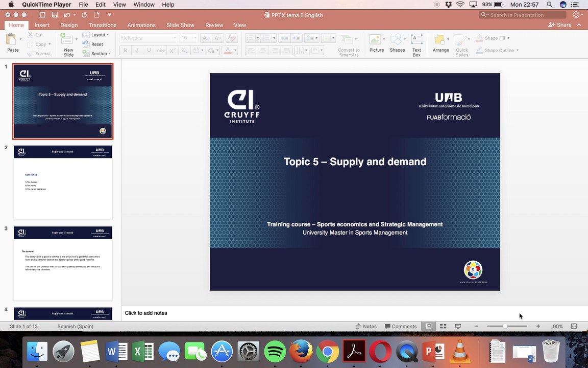
Task: Open the Shapes gallery
Action: pos(397,43)
